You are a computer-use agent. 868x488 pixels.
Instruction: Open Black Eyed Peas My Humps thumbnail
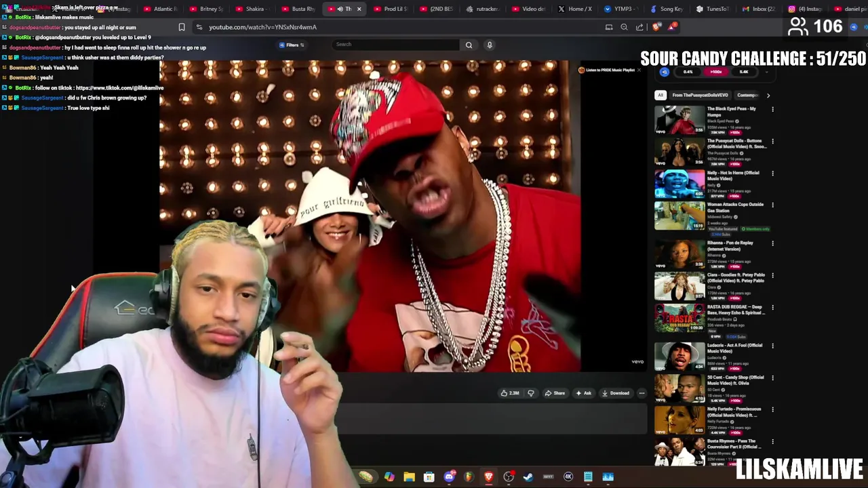pos(679,120)
